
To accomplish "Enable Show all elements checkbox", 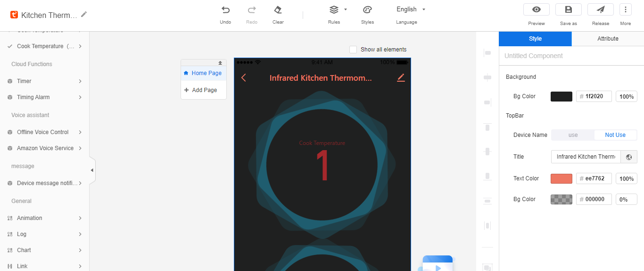I will pos(353,50).
